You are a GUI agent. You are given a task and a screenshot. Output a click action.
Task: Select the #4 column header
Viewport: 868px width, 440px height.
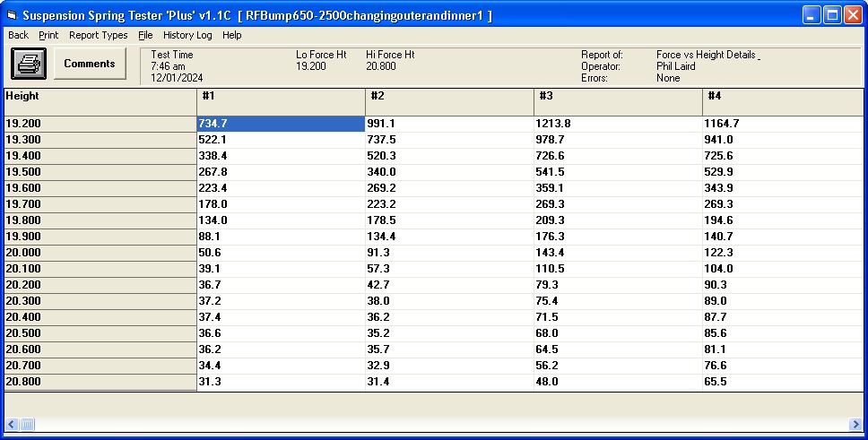point(783,102)
